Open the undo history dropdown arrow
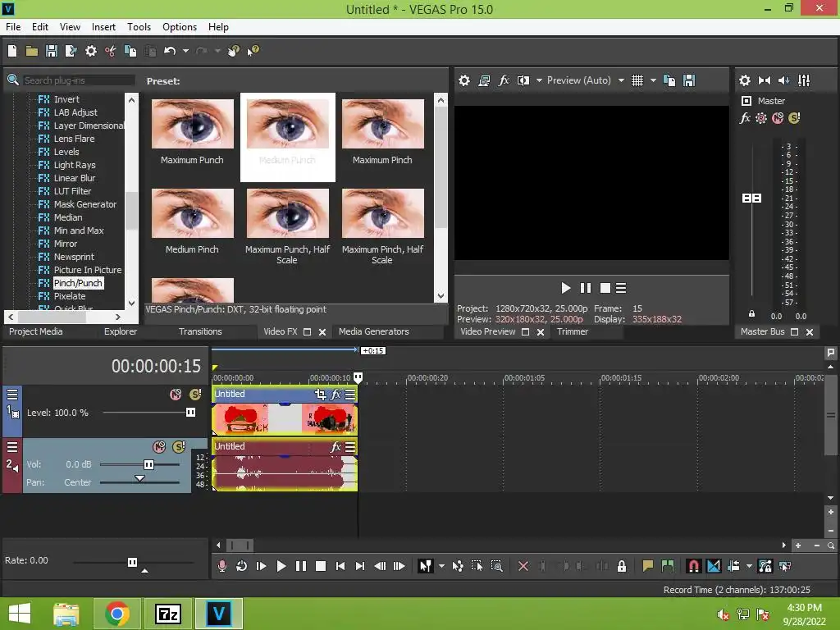840x630 pixels. click(185, 51)
